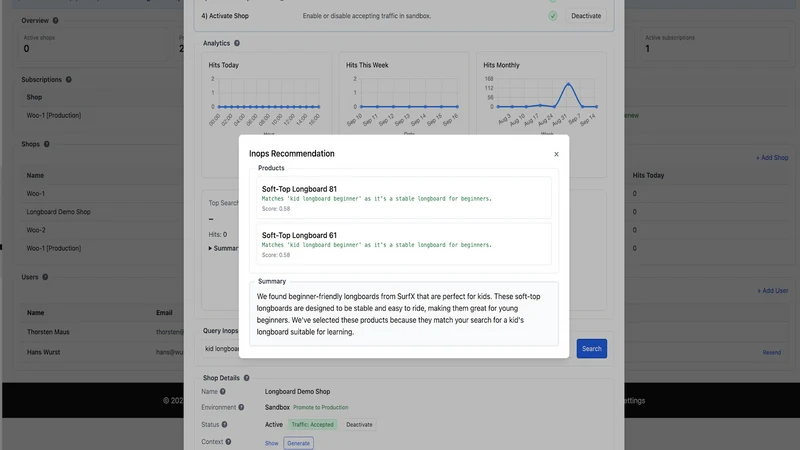Image resolution: width=800 pixels, height=450 pixels.
Task: Open the Name field help icon
Action: tap(222, 392)
